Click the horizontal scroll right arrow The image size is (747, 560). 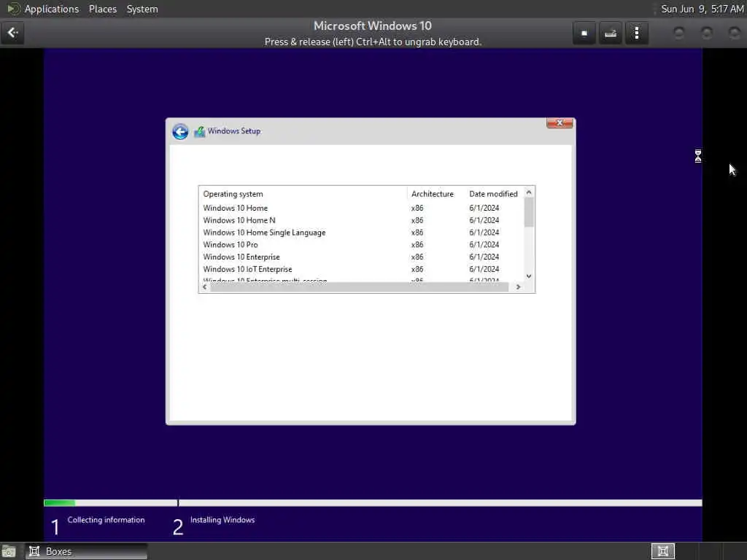pos(519,287)
